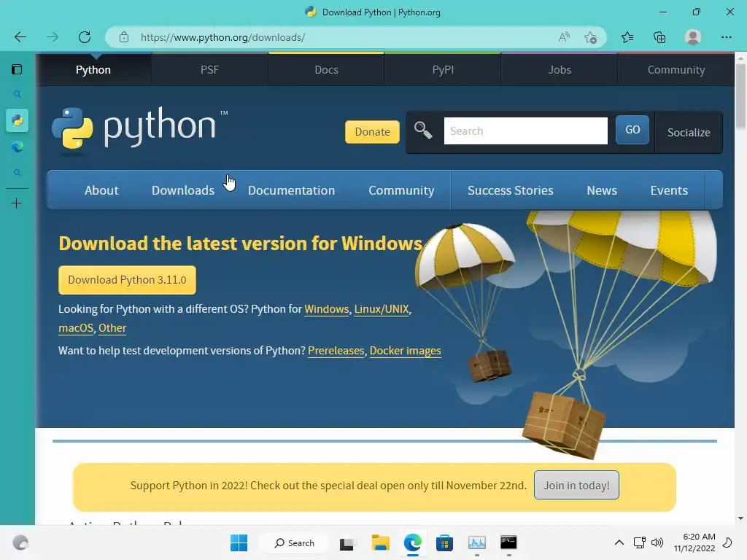Screen dimensions: 747x560
Task: Open Task View on taskbar
Action: click(347, 543)
